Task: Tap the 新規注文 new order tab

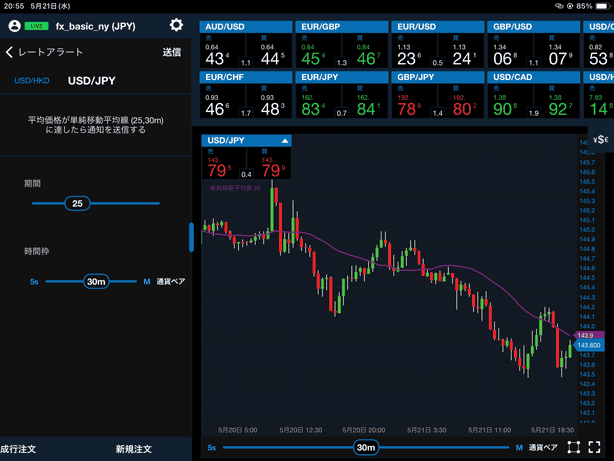Action: (134, 449)
